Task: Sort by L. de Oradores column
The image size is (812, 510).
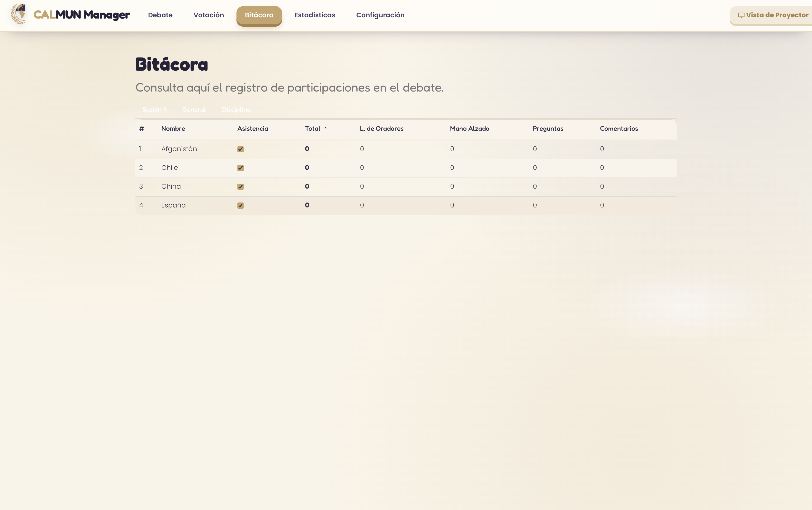Action: click(x=381, y=129)
